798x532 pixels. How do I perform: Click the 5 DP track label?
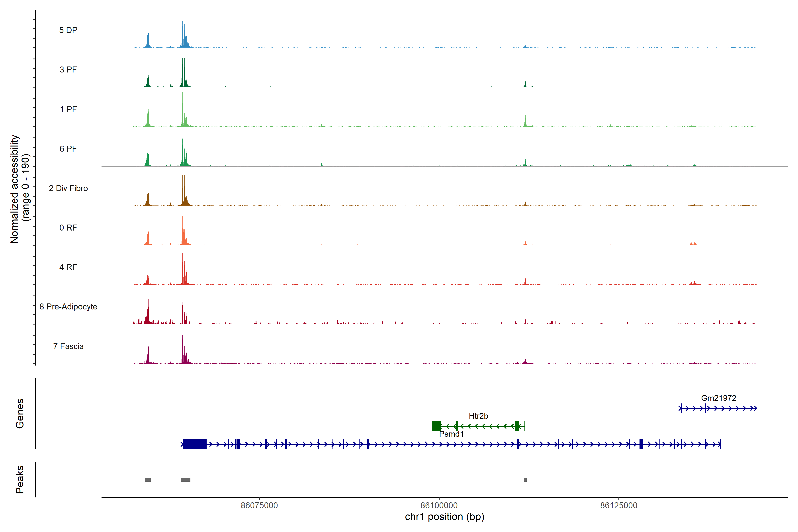(x=68, y=30)
